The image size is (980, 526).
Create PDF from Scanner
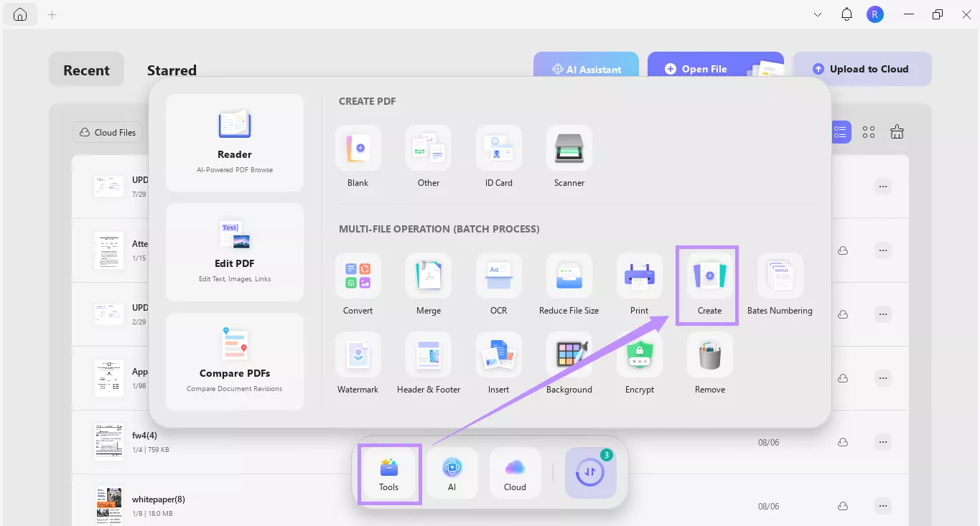pyautogui.click(x=569, y=149)
